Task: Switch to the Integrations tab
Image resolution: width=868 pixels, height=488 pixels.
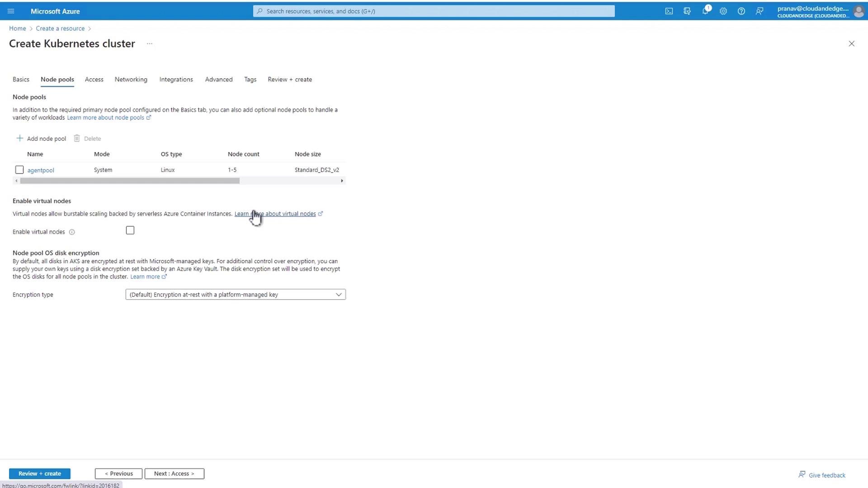Action: pyautogui.click(x=176, y=80)
